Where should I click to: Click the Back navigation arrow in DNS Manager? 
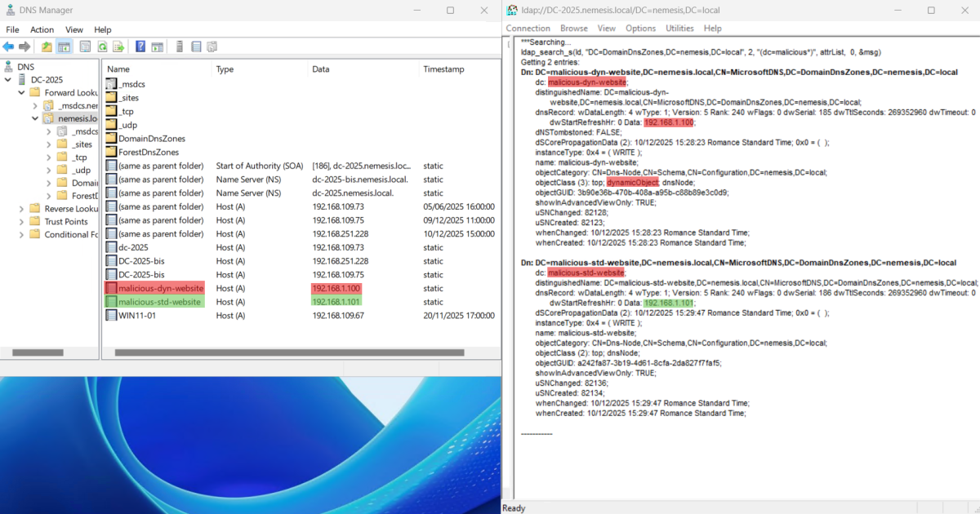click(9, 47)
